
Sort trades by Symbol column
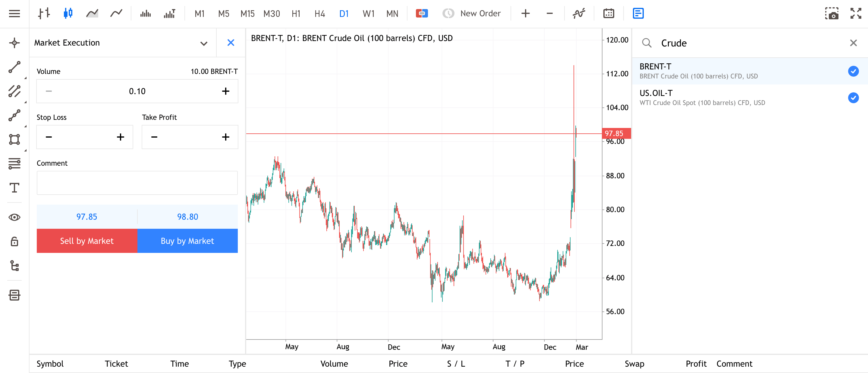coord(50,364)
